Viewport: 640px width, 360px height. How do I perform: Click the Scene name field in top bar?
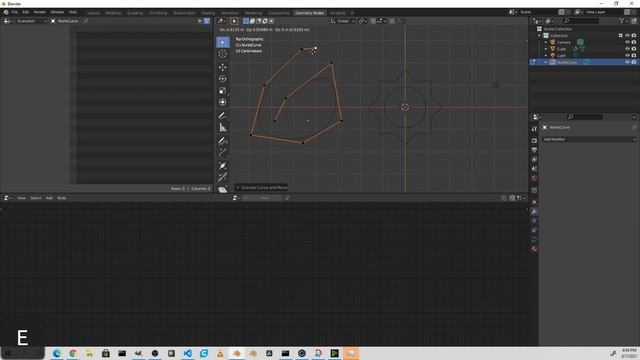coord(538,12)
